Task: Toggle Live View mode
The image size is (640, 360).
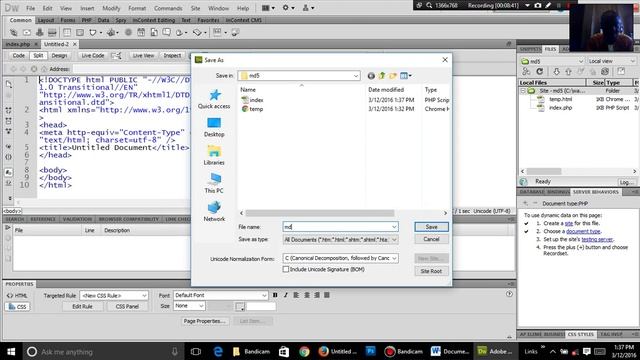Action: [143, 56]
